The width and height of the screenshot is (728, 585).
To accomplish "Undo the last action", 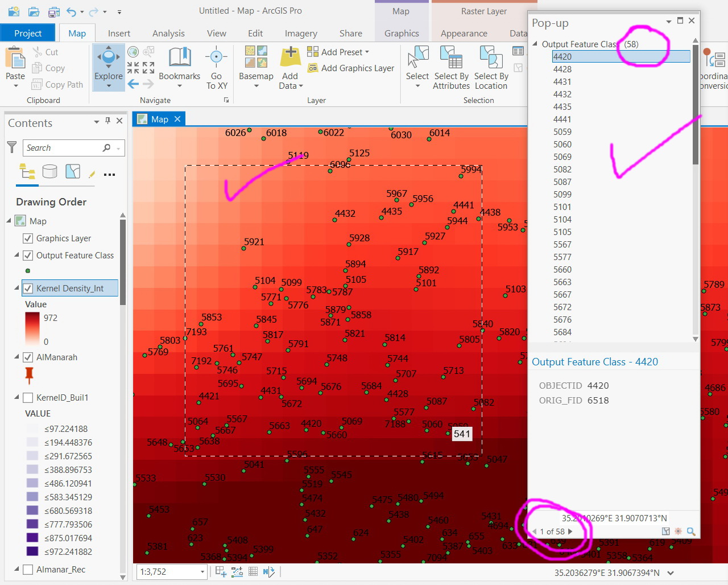I will 71,11.
